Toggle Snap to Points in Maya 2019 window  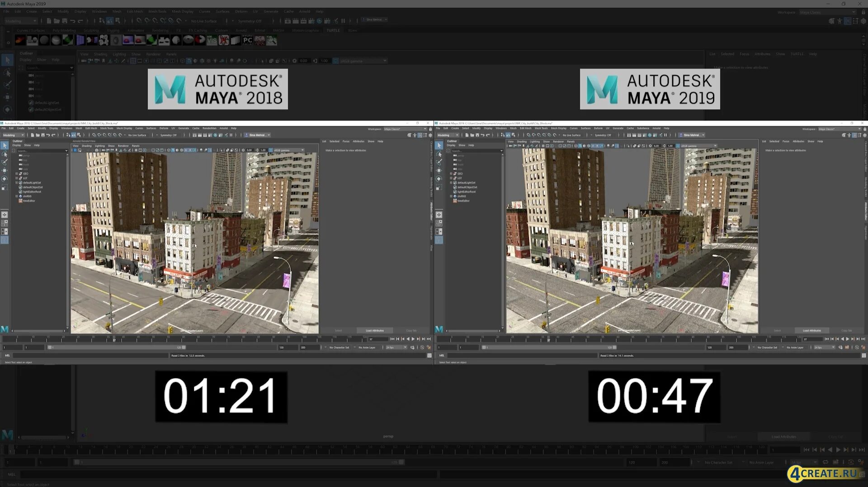point(539,135)
